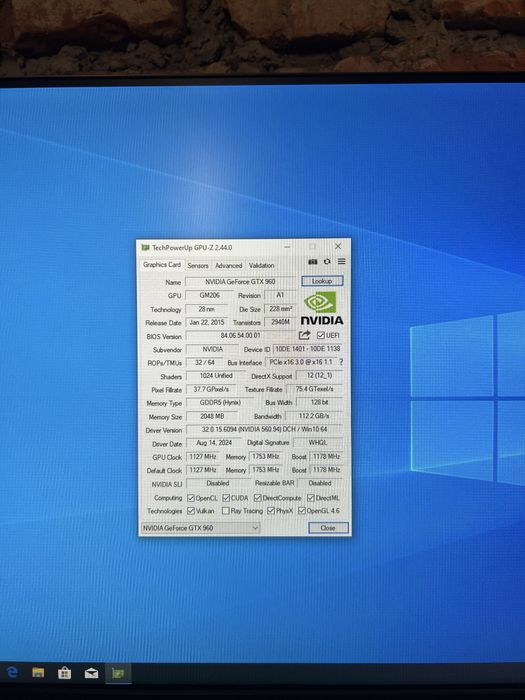Click the Device ID value 10DE 1401

308,349
